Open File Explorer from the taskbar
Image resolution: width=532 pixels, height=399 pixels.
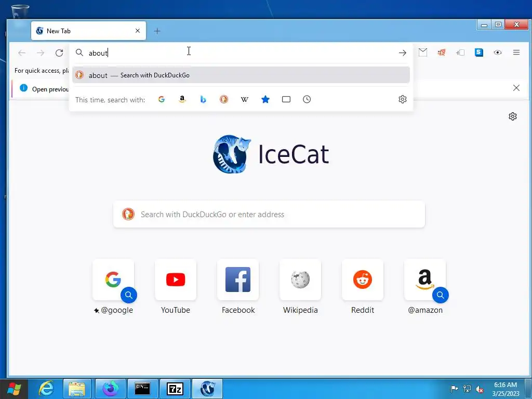77,389
